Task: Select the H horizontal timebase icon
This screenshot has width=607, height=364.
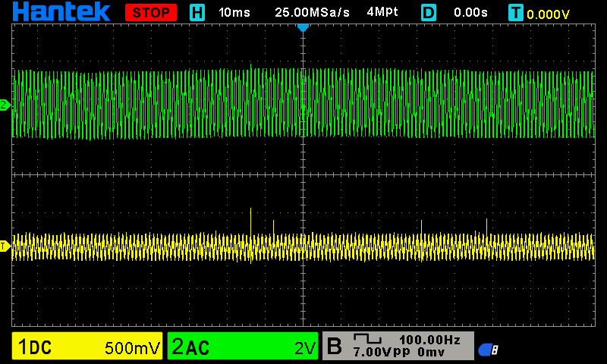Action: [x=197, y=13]
